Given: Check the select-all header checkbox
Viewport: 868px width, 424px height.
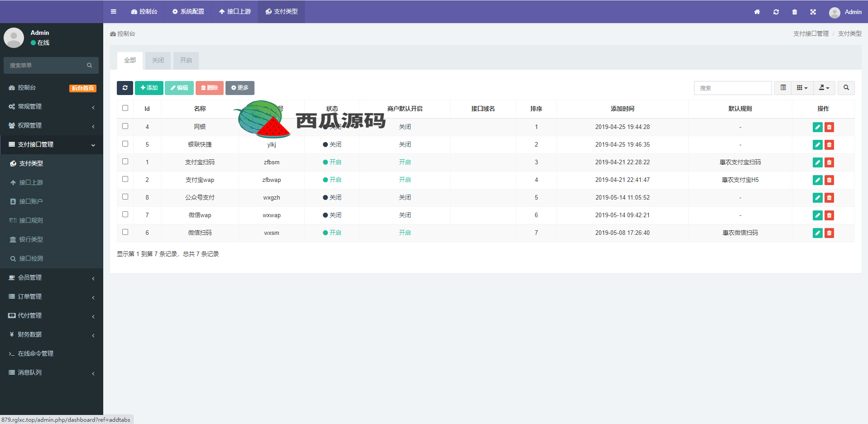Looking at the screenshot, I should click(125, 108).
